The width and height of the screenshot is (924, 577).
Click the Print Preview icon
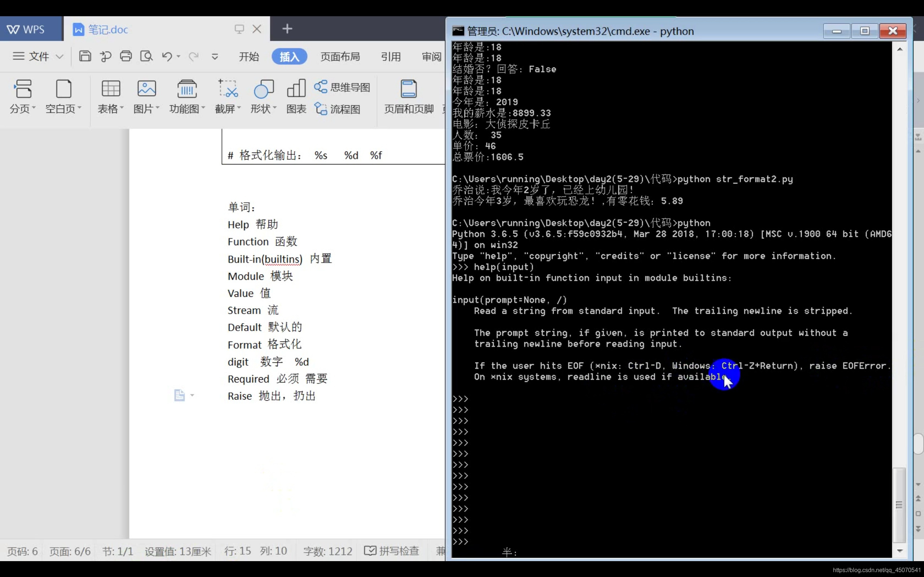point(146,57)
